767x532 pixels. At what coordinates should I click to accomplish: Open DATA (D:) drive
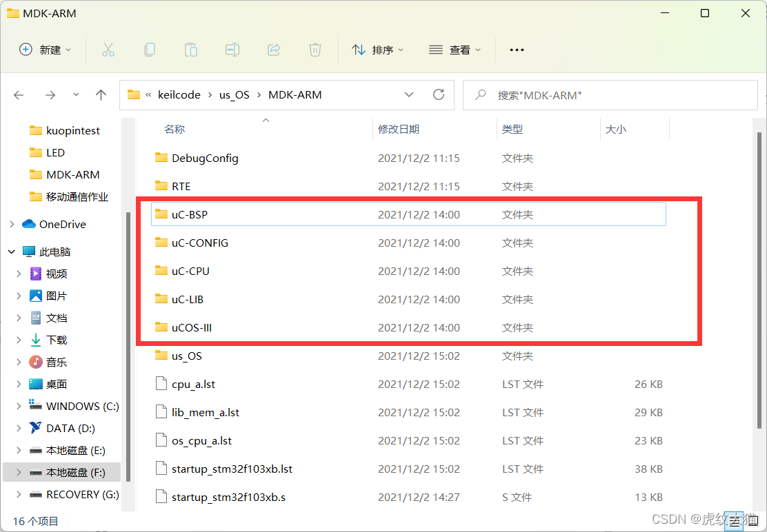(x=62, y=429)
